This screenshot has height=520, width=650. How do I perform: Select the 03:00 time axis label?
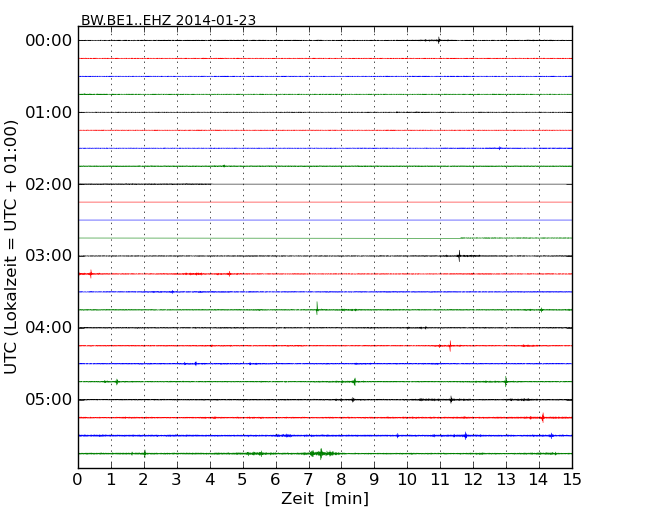pos(49,256)
